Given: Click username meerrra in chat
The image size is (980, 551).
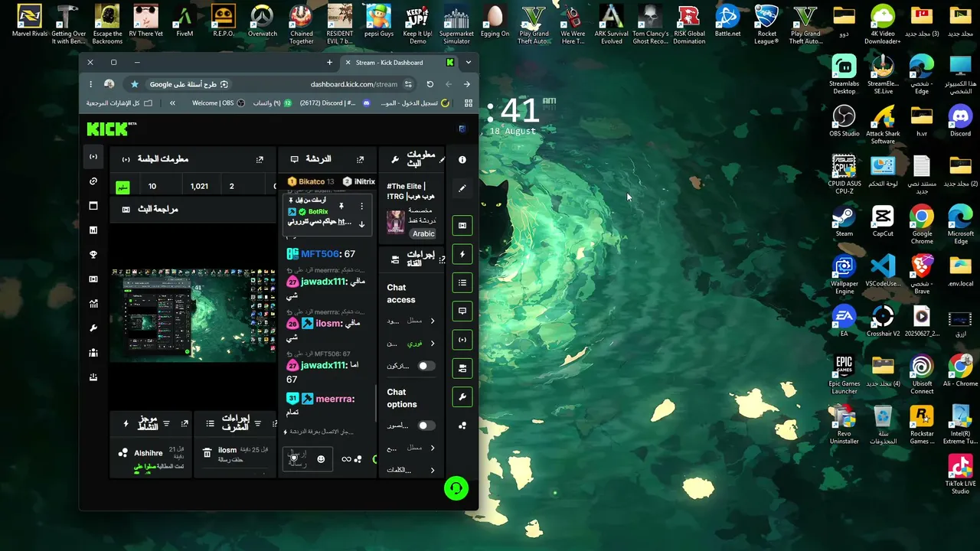Looking at the screenshot, I should 334,399.
